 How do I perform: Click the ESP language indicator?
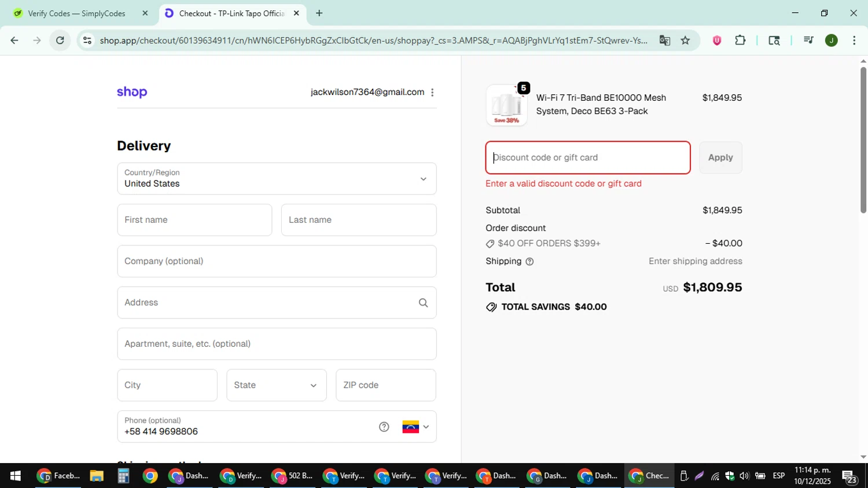point(779,476)
